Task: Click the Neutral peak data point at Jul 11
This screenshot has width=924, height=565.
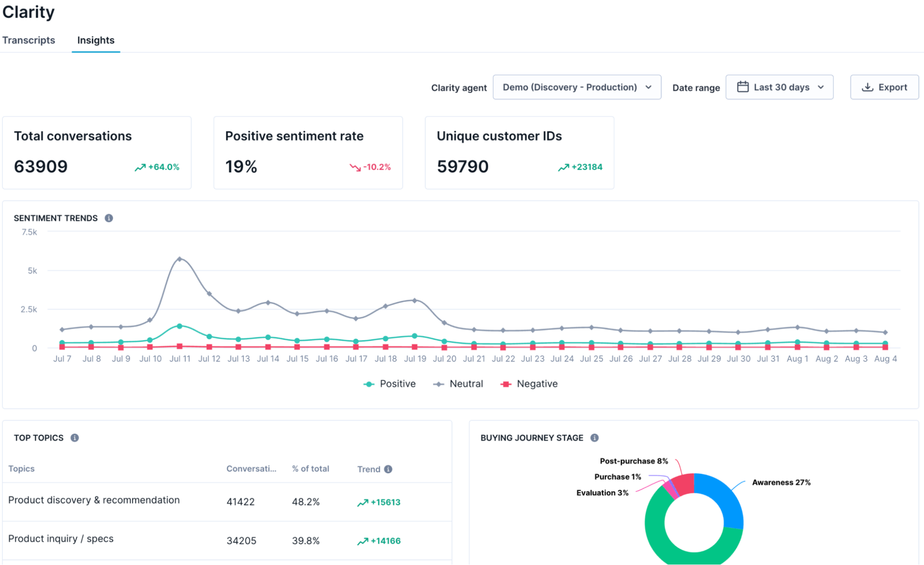Action: pos(180,259)
